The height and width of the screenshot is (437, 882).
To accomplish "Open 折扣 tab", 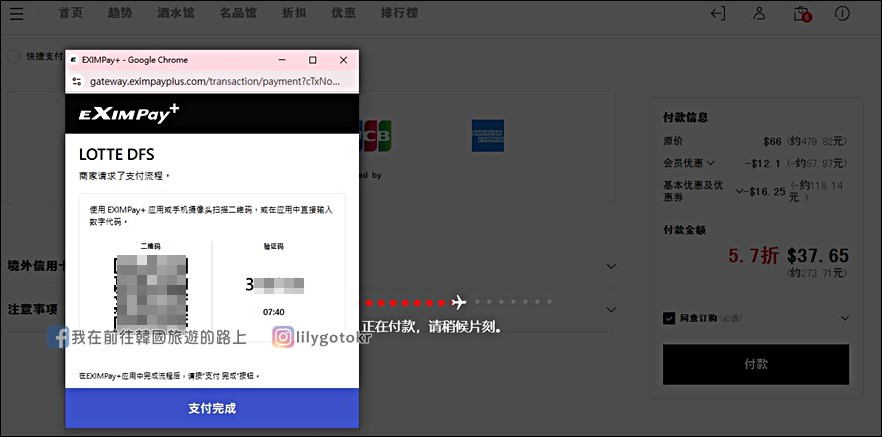I will 294,13.
